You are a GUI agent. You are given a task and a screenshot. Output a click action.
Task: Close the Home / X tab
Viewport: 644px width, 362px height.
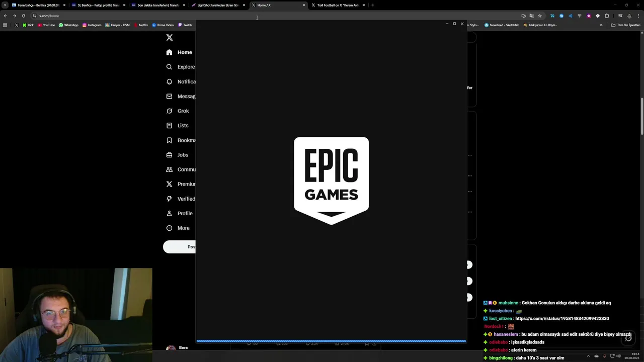(304, 5)
